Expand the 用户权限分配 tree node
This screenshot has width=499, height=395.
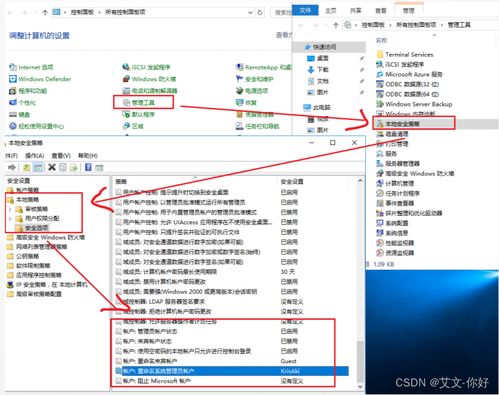pyautogui.click(x=10, y=218)
